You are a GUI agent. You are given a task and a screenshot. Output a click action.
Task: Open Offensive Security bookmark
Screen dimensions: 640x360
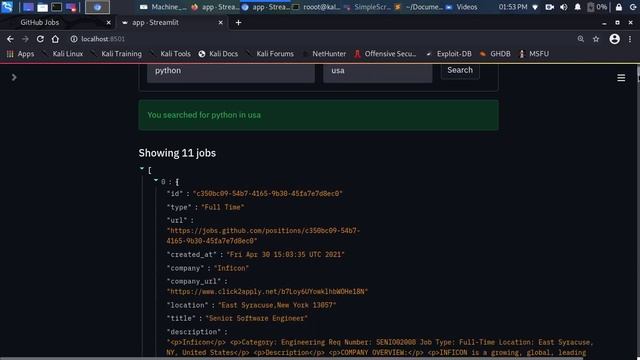pos(385,54)
